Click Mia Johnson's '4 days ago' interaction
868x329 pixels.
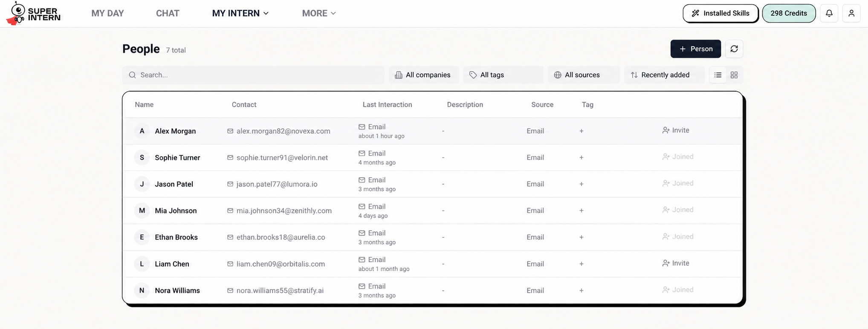click(x=373, y=216)
